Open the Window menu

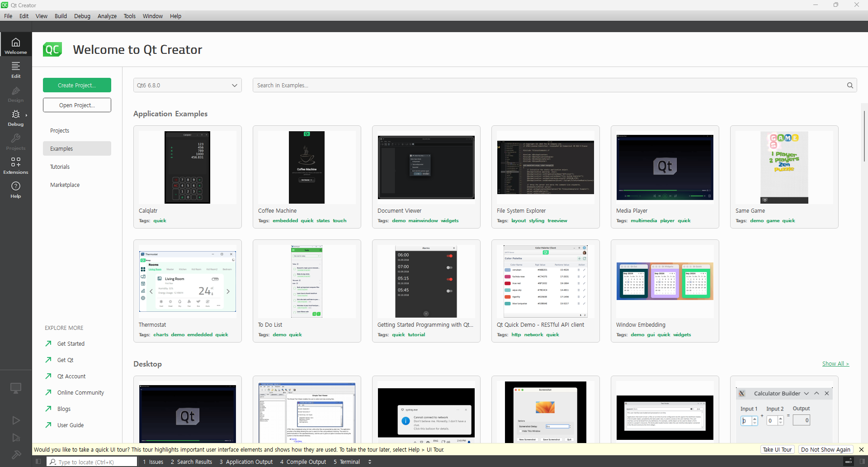(x=153, y=16)
